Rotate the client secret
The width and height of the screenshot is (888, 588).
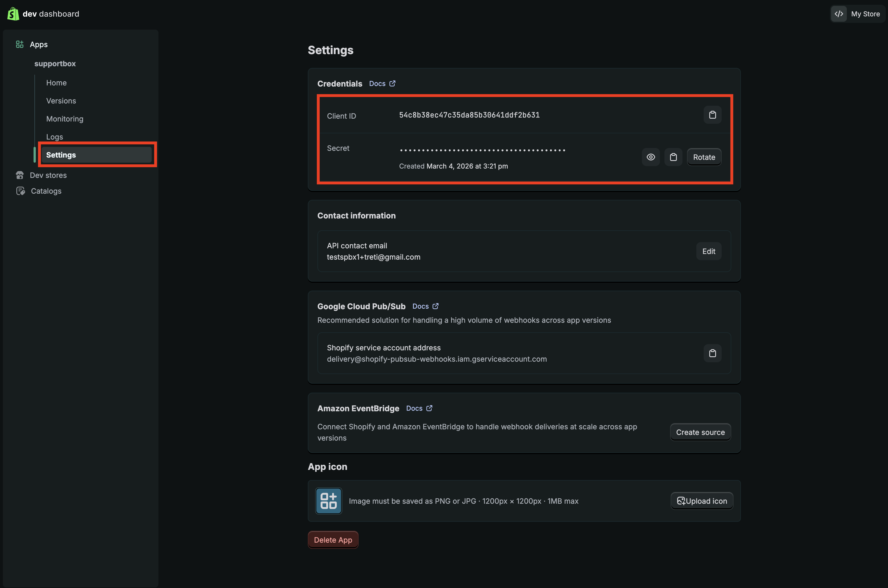[704, 157]
